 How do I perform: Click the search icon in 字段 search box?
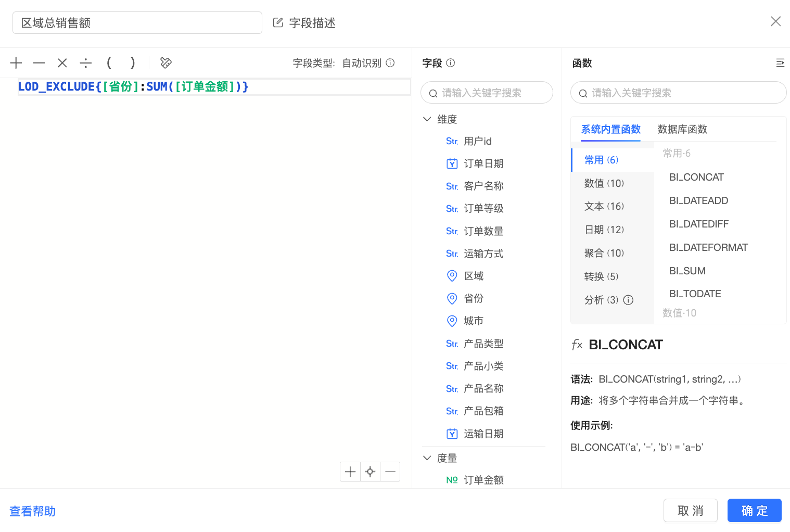(x=433, y=93)
